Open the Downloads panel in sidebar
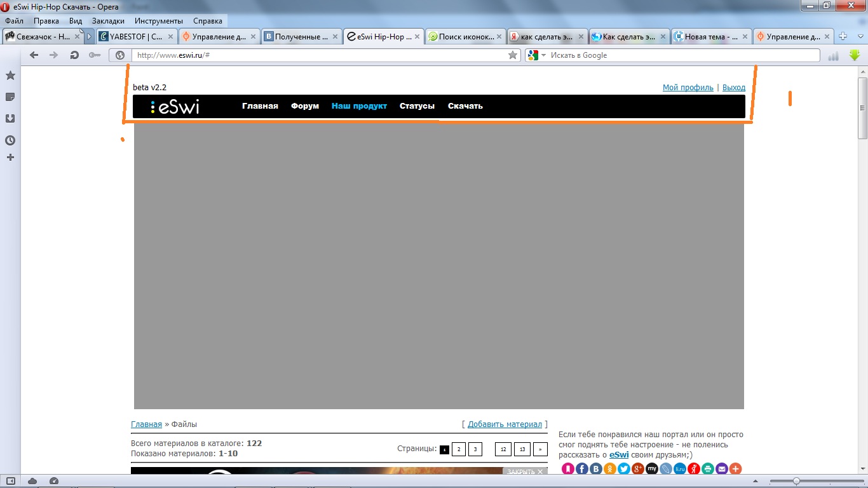The width and height of the screenshot is (868, 488). (x=10, y=119)
